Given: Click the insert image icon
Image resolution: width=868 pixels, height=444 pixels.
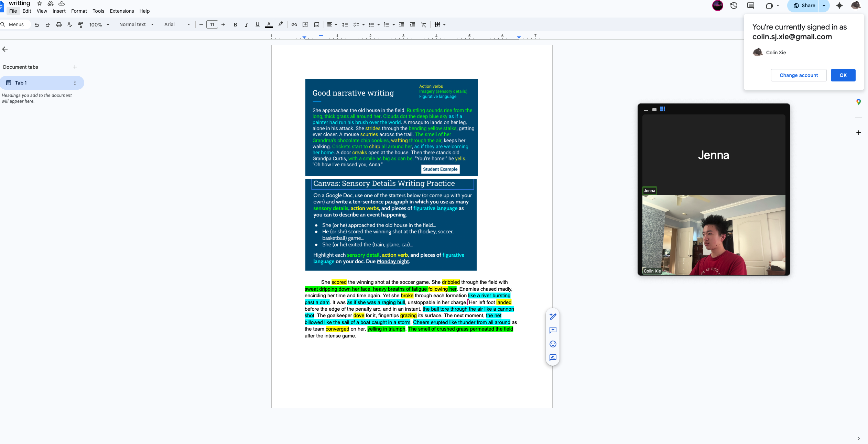Looking at the screenshot, I should click(317, 25).
